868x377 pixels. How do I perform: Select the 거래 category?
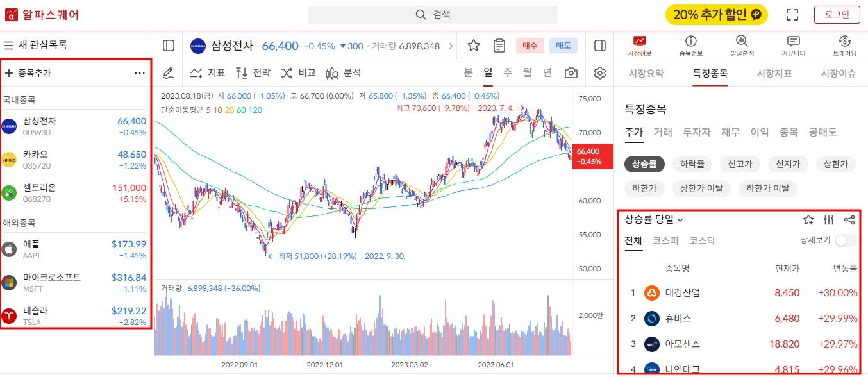[x=663, y=132]
